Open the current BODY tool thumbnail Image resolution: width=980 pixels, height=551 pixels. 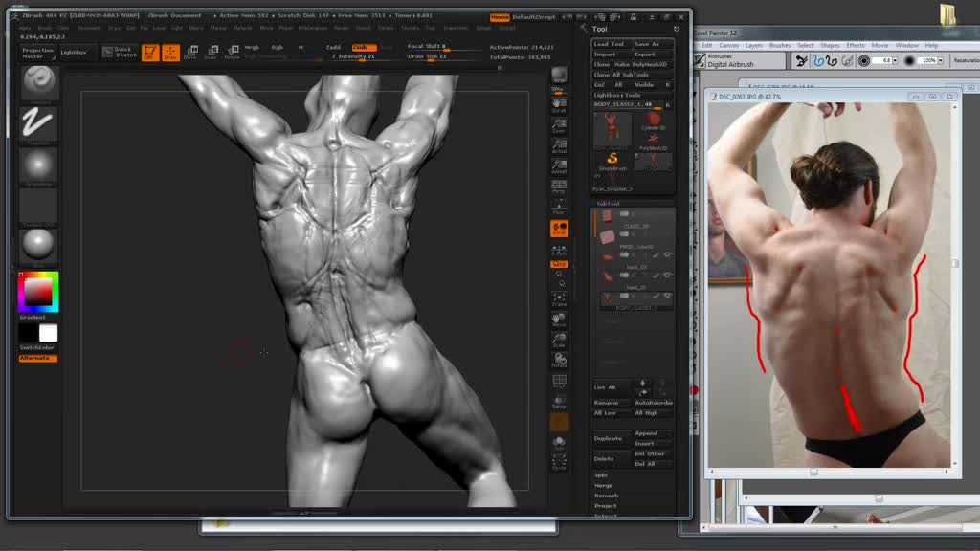point(612,130)
